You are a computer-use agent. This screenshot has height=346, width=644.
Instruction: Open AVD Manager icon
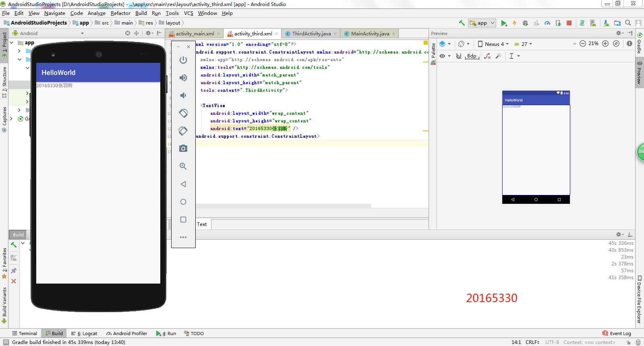(x=594, y=23)
